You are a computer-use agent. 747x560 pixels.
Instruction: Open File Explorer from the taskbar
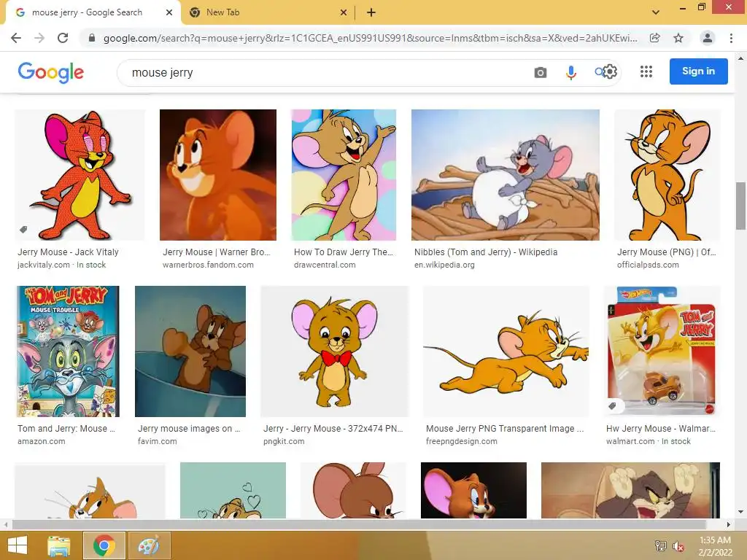coord(59,545)
